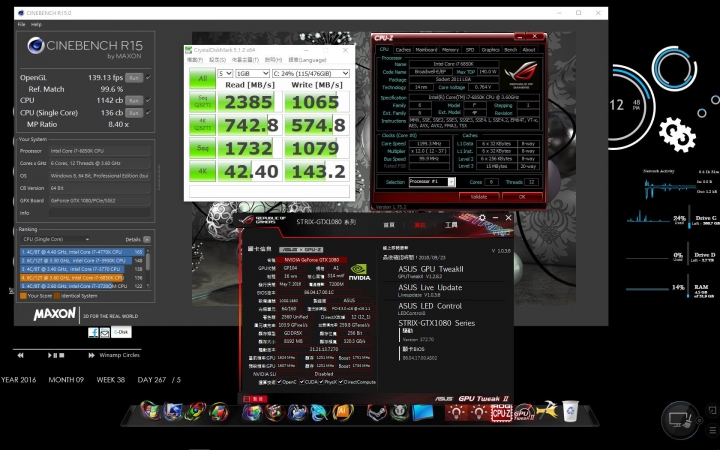Toggle the CUDA checkbox in GPU Tweak
The width and height of the screenshot is (720, 450).
tap(302, 382)
